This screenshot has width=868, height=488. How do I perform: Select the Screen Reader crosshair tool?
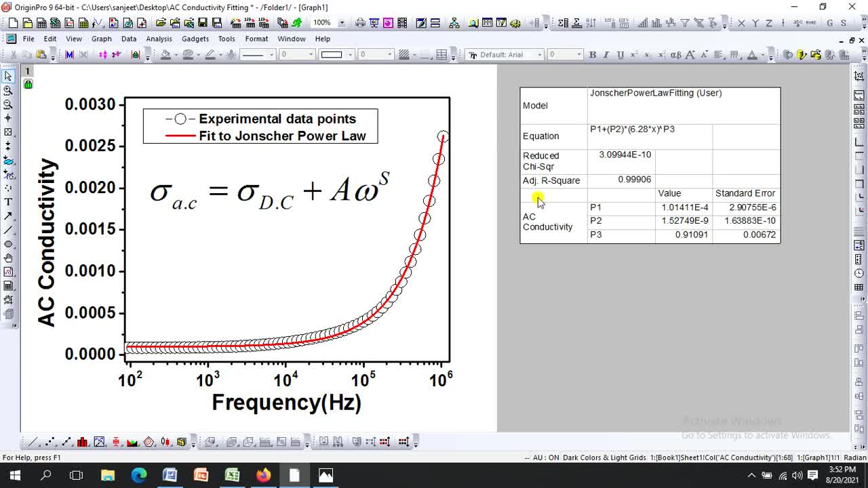point(8,118)
